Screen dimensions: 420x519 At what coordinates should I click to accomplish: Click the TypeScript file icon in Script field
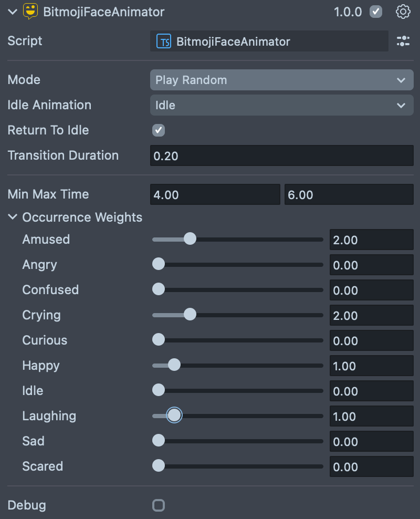pyautogui.click(x=164, y=41)
